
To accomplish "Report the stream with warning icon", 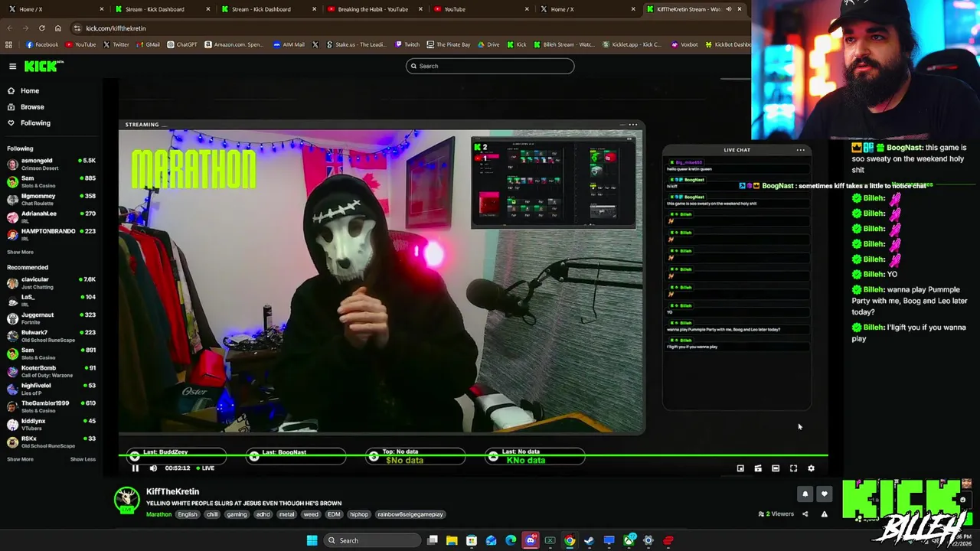I will [824, 514].
